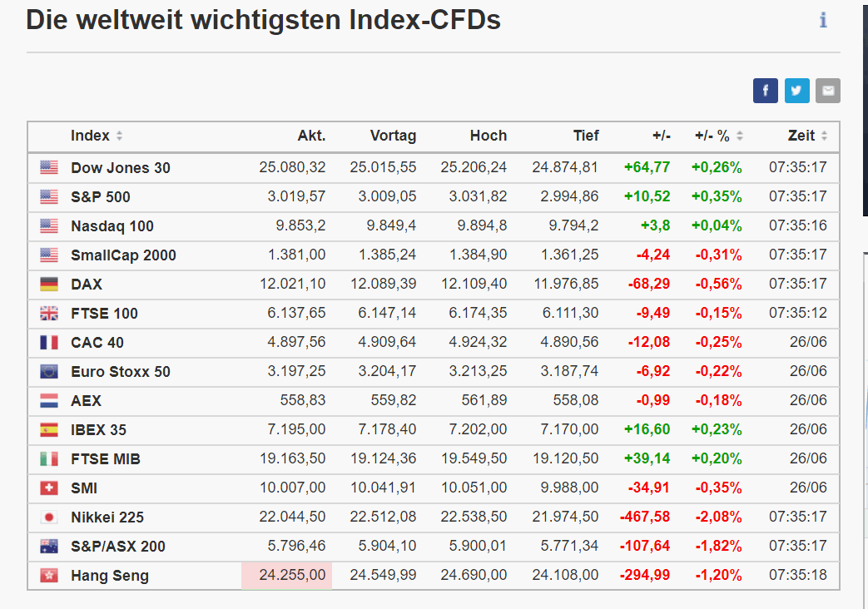Click the UK flag beside FTSE 100
The image size is (868, 609).
49,314
